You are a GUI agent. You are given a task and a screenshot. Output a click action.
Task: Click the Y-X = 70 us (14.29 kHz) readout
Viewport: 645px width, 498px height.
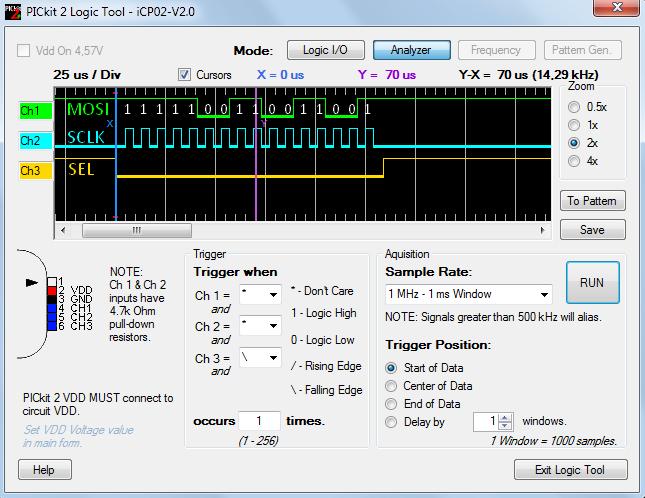pyautogui.click(x=529, y=75)
